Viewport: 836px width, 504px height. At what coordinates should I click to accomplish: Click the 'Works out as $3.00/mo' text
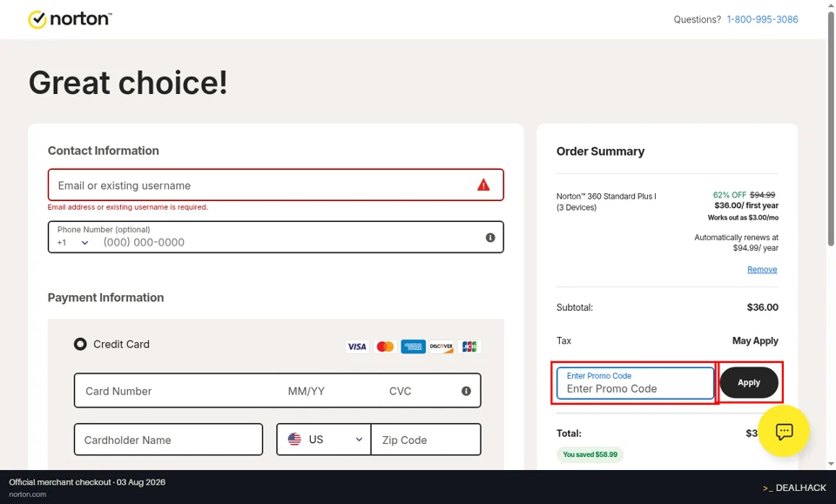[x=743, y=218]
